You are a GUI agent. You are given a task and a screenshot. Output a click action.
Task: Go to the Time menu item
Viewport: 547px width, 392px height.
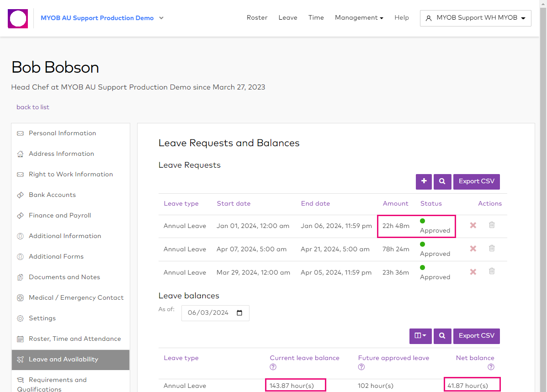(x=316, y=18)
